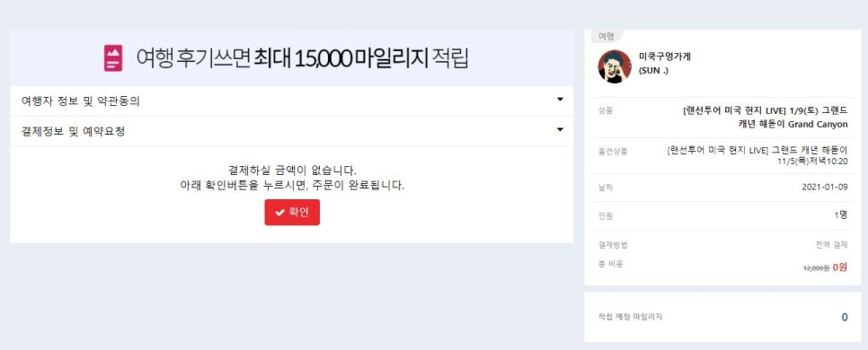Open the 여행자 정보 및 약관동의 section title

[80, 101]
